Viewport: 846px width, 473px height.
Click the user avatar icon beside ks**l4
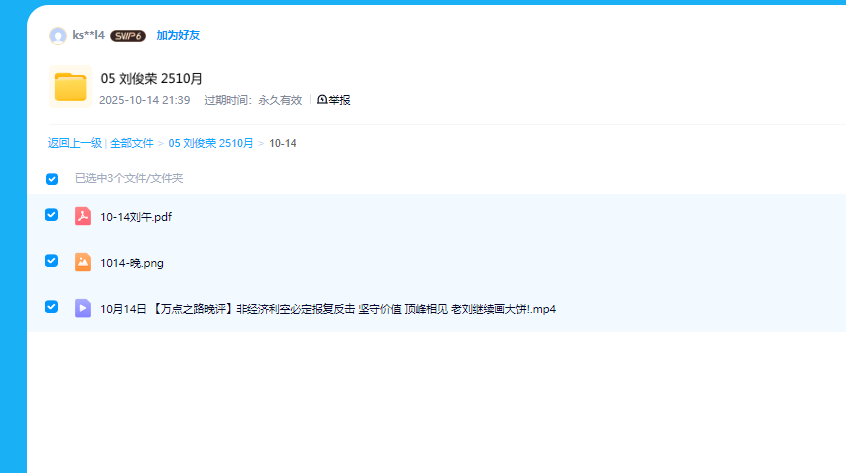58,36
